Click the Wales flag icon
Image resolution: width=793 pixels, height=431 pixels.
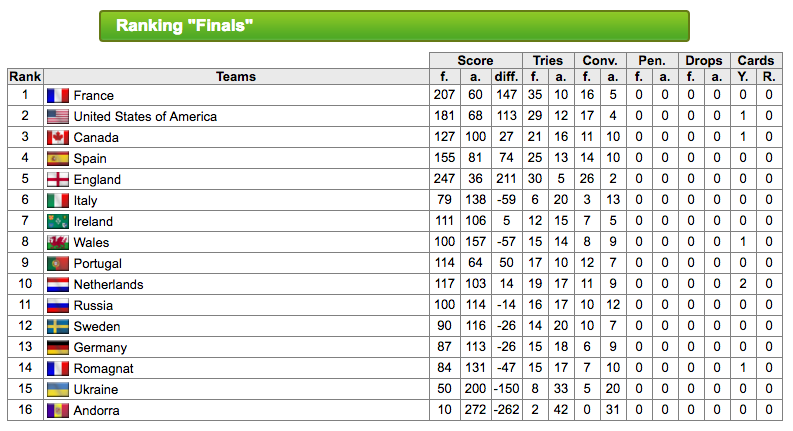point(57,243)
